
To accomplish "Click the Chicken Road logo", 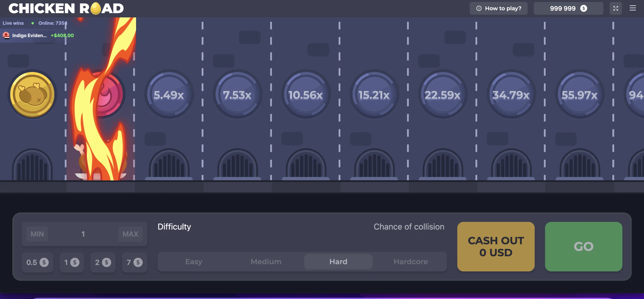I will tap(66, 8).
